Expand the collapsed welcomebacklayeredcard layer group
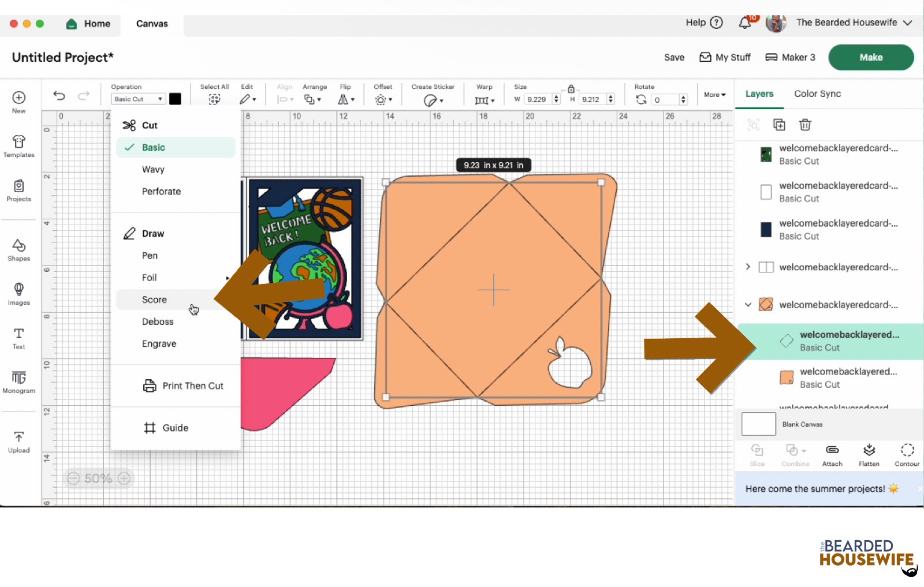This screenshot has height=587, width=924. coord(748,267)
